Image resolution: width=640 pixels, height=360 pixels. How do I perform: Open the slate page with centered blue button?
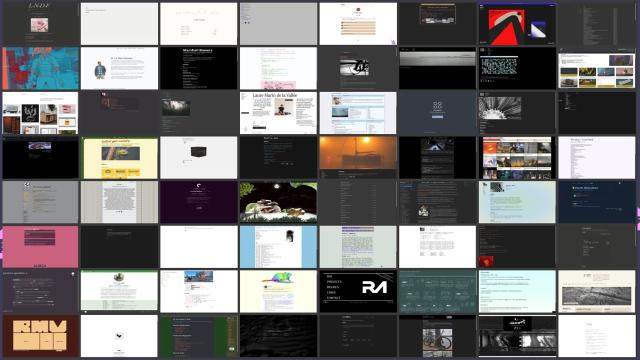[x=438, y=113]
